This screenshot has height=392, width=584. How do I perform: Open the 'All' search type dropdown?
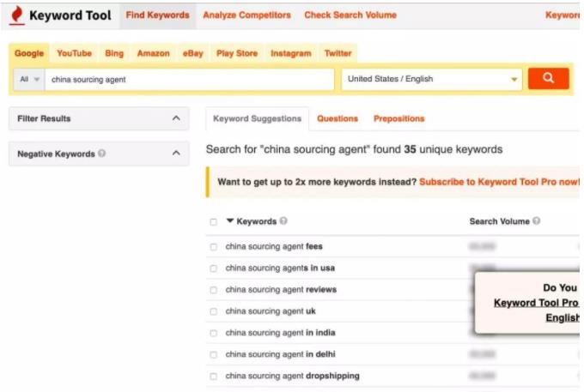[30, 79]
